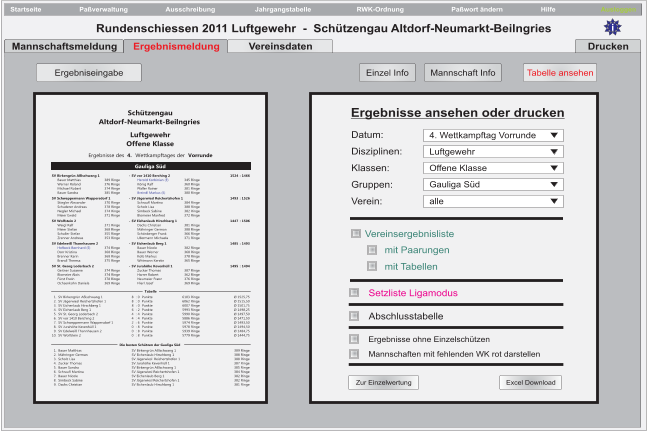The width and height of the screenshot is (647, 432).
Task: Click the red Tabelle ansehen button
Action: [560, 73]
